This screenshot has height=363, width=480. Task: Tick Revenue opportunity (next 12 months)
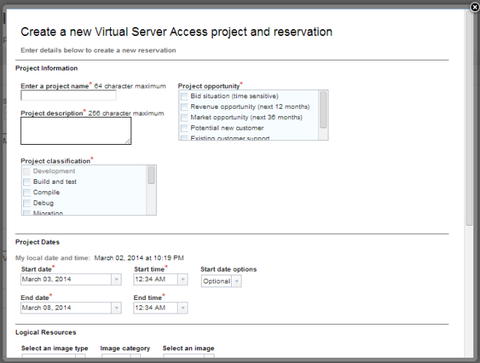tap(184, 107)
